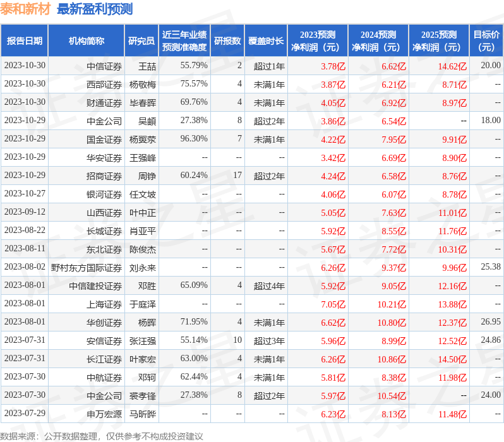The image size is (504, 442).
Task: Click the 2023-08-22 report date
Action: point(25,230)
